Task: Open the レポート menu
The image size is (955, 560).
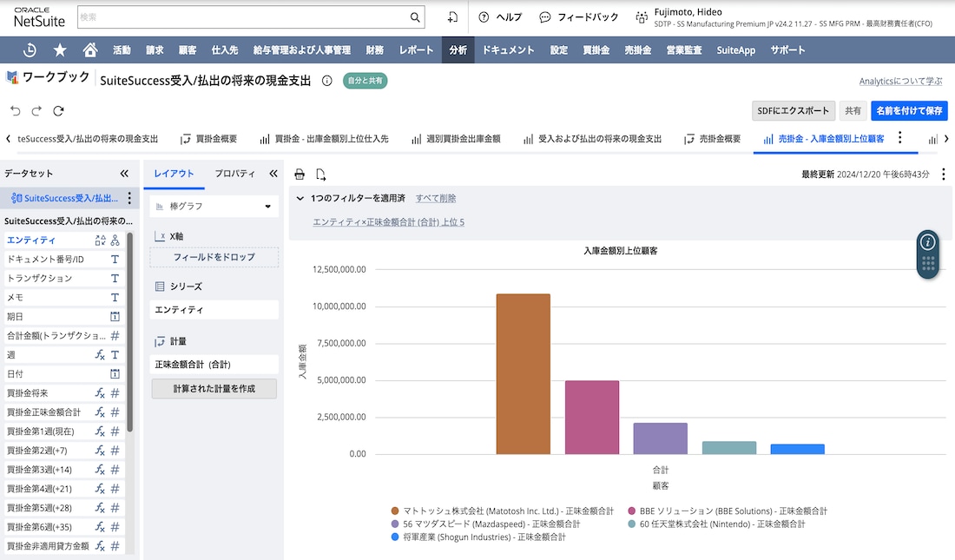Action: tap(416, 50)
